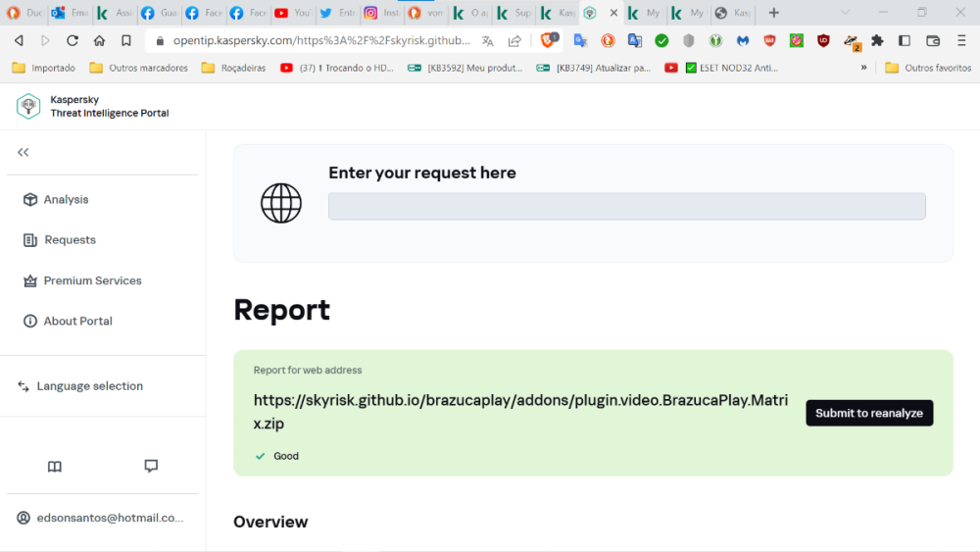Open the translate page icon in address bar

(487, 41)
